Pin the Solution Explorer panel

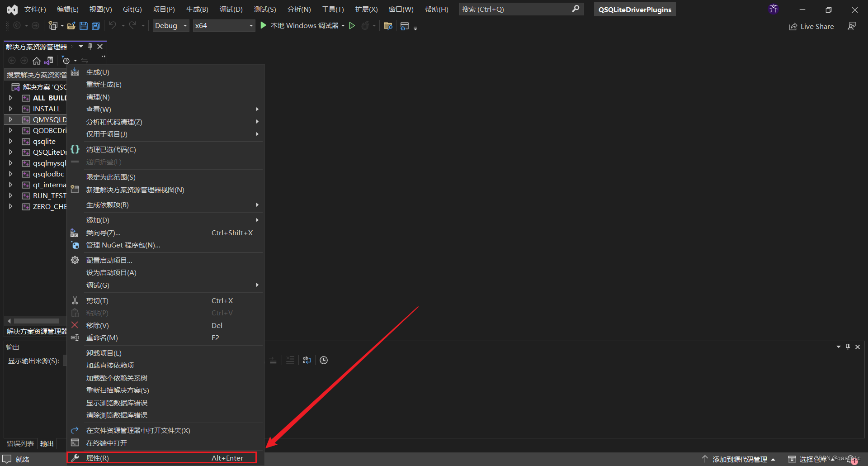90,47
